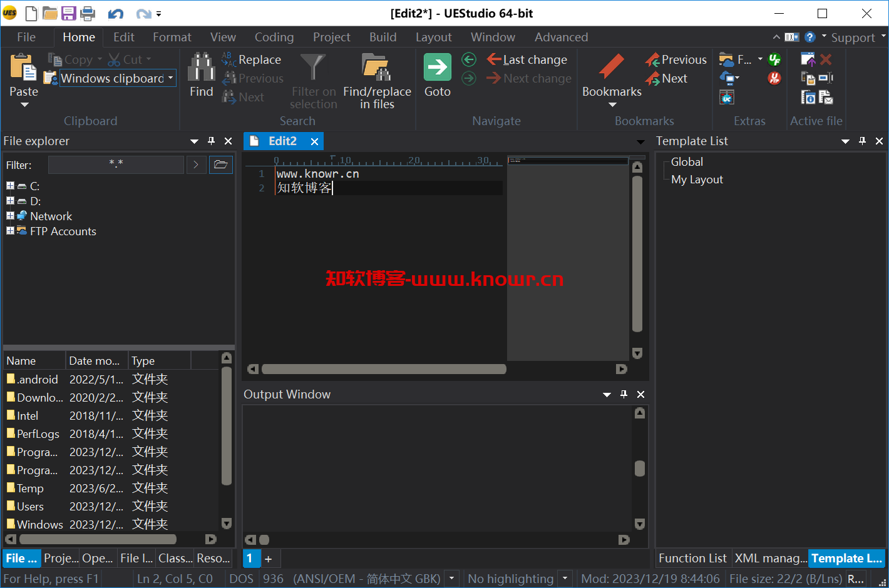This screenshot has width=889, height=588.
Task: Open the Template List panel options arrow
Action: 845,141
